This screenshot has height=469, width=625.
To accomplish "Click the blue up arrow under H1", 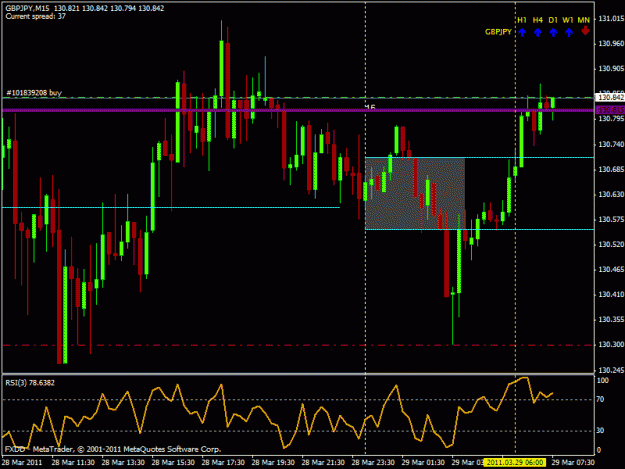I will (522, 32).
